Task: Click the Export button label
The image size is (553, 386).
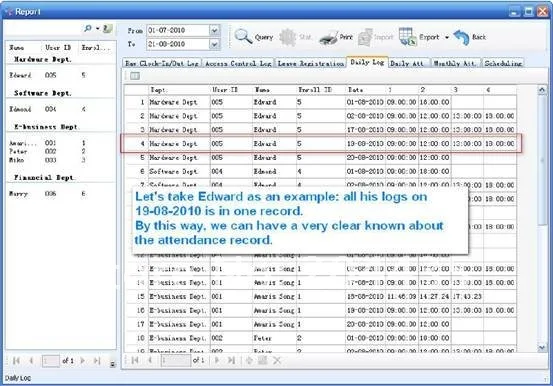Action: coord(429,37)
